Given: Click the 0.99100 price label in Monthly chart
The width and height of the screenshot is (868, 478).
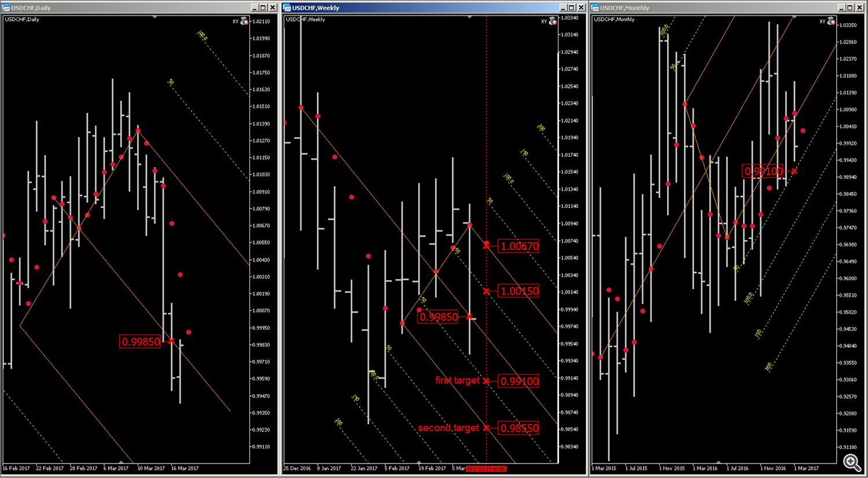Looking at the screenshot, I should [763, 171].
